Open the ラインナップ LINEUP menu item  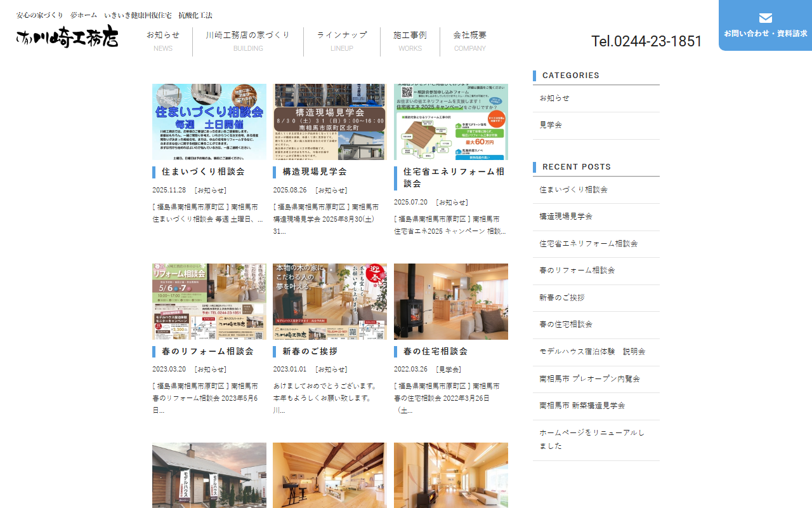coord(342,41)
